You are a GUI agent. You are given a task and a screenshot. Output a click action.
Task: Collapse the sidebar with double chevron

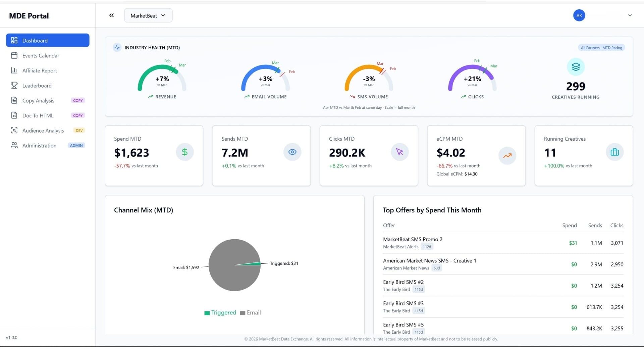(112, 15)
